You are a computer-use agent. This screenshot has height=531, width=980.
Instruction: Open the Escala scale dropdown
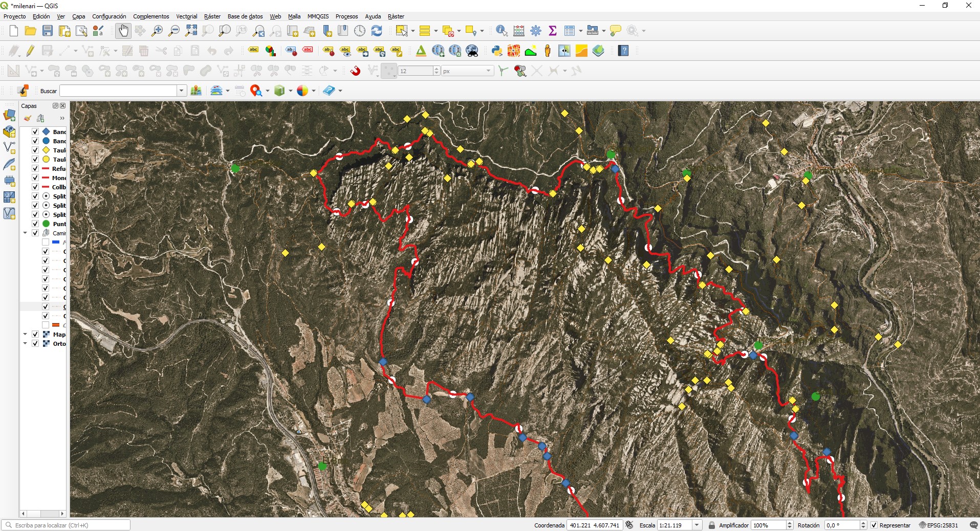click(x=696, y=525)
